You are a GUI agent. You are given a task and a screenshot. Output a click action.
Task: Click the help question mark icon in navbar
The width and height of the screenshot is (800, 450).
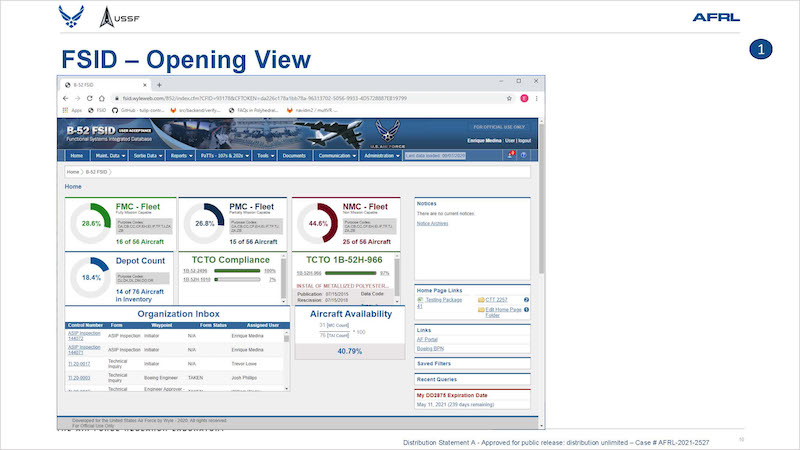pyautogui.click(x=523, y=155)
